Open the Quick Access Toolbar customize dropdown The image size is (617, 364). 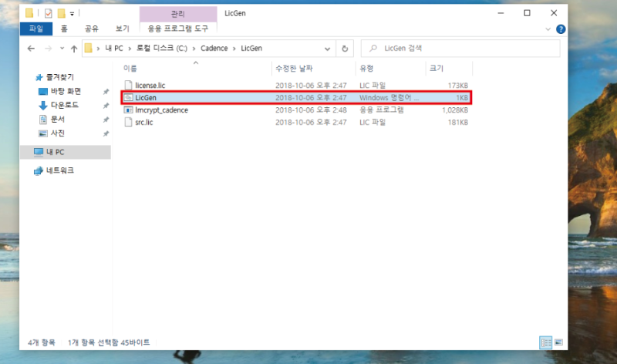pyautogui.click(x=72, y=14)
